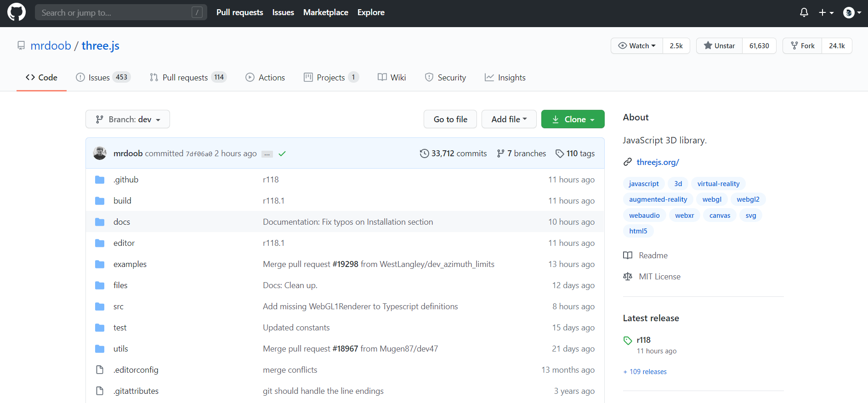Open 'Add missing WebGL1Renderer' commit message
868x403 pixels.
[360, 306]
